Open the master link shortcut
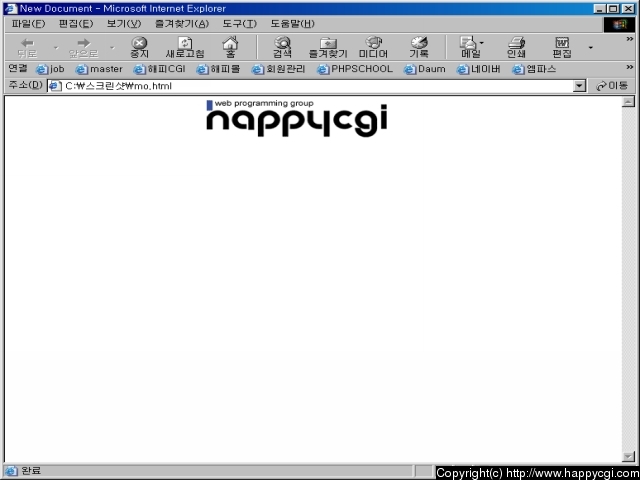 (99, 69)
